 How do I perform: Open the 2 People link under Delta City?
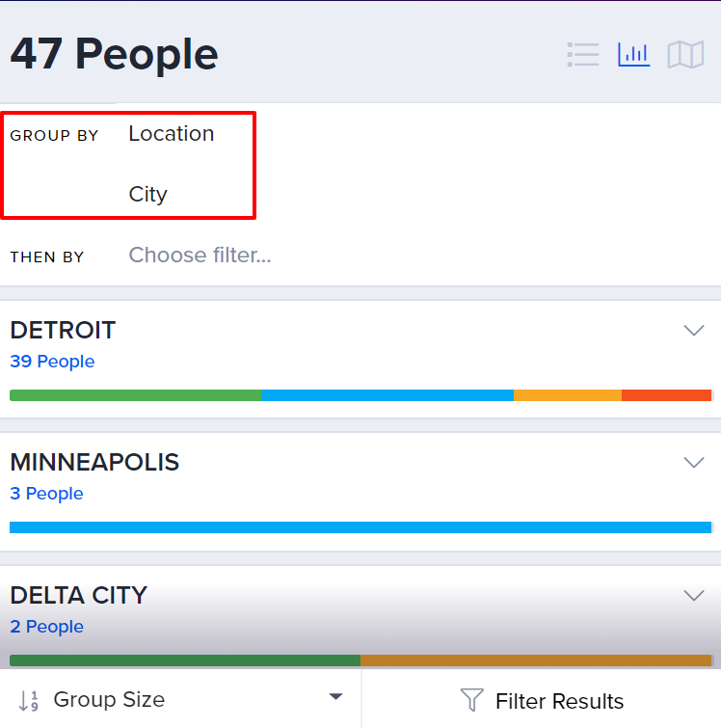(47, 627)
